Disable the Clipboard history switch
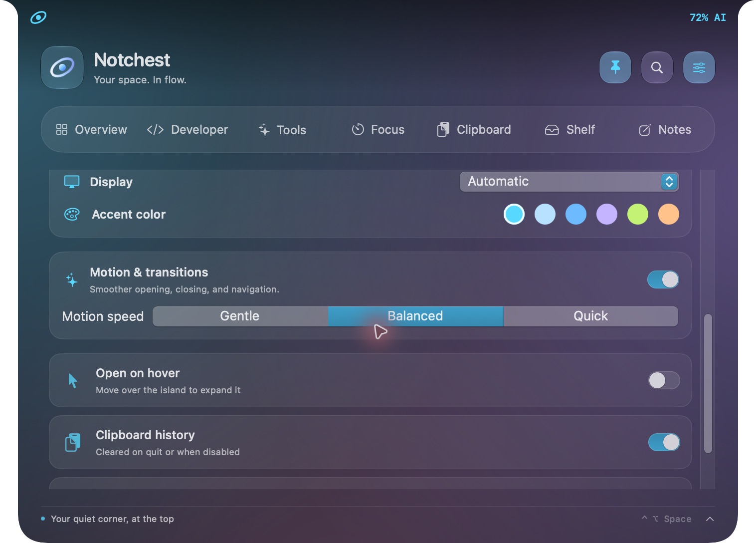This screenshot has width=756, height=543. (x=664, y=442)
